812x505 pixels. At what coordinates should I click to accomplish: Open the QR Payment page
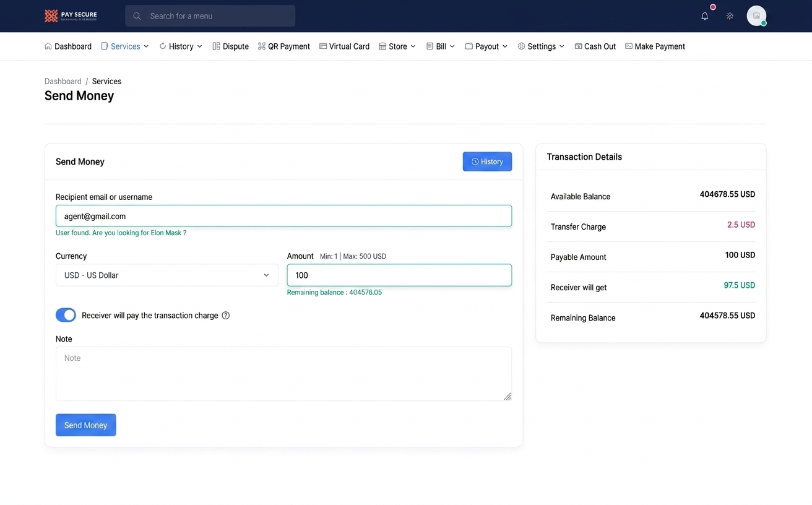284,46
